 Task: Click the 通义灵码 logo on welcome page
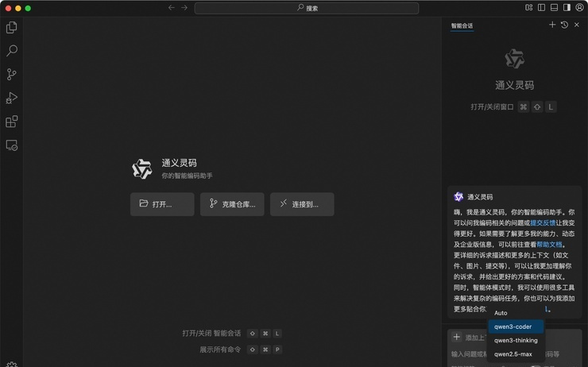pyautogui.click(x=142, y=169)
